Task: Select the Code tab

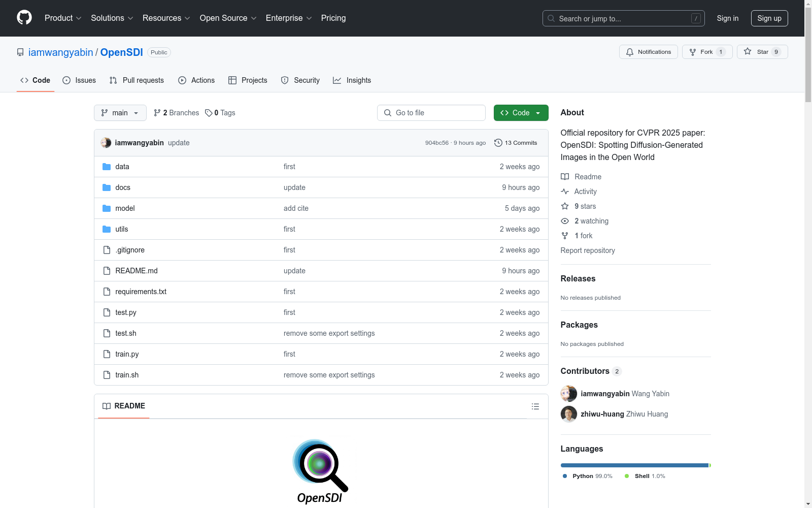Action: click(x=36, y=80)
